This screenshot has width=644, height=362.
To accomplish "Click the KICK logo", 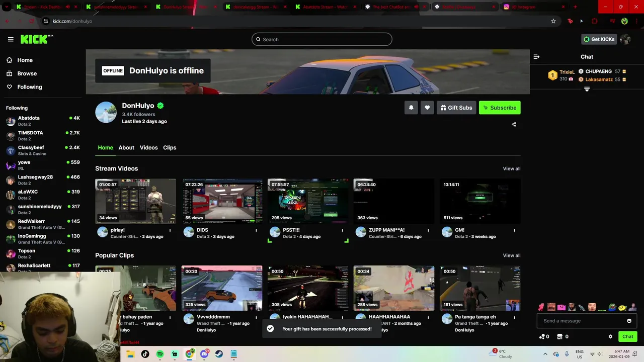I will (x=37, y=39).
